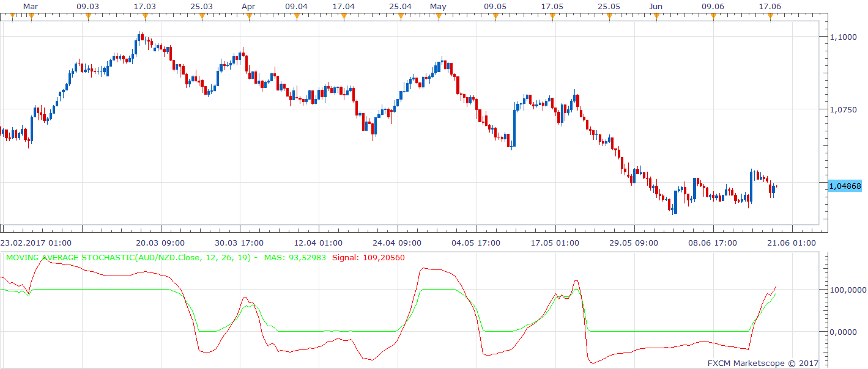The height and width of the screenshot is (369, 868).
Task: Select the orange marker under May
Action: (x=439, y=16)
